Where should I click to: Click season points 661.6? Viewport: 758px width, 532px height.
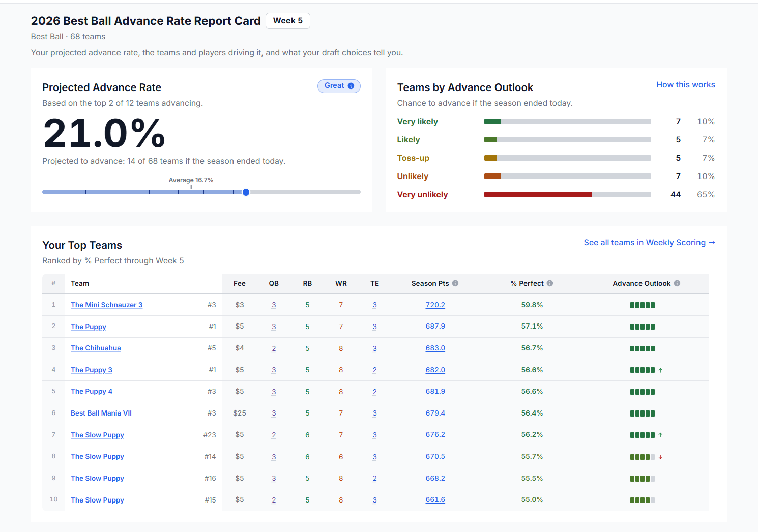coord(435,499)
